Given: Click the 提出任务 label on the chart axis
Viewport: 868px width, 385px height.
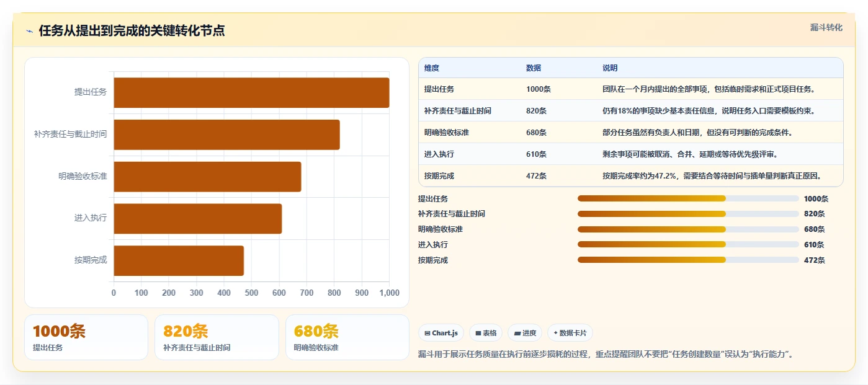Looking at the screenshot, I should click(91, 92).
